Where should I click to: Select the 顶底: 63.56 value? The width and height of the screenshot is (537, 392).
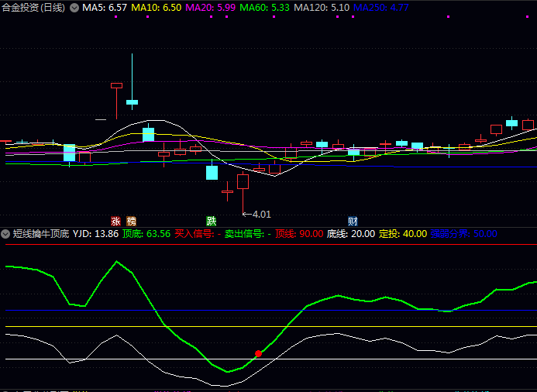pyautogui.click(x=146, y=234)
